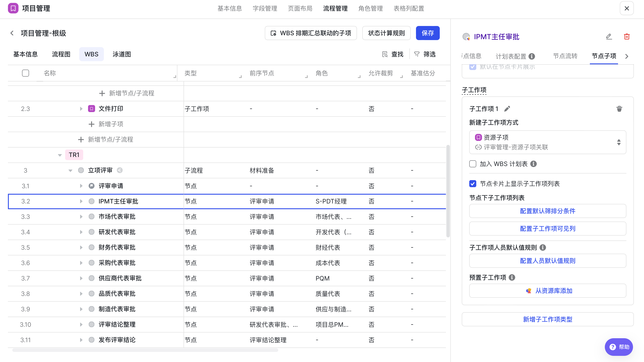Screen dimensions: 644x362
Task: Collapse the TR1 group
Action: 60,155
